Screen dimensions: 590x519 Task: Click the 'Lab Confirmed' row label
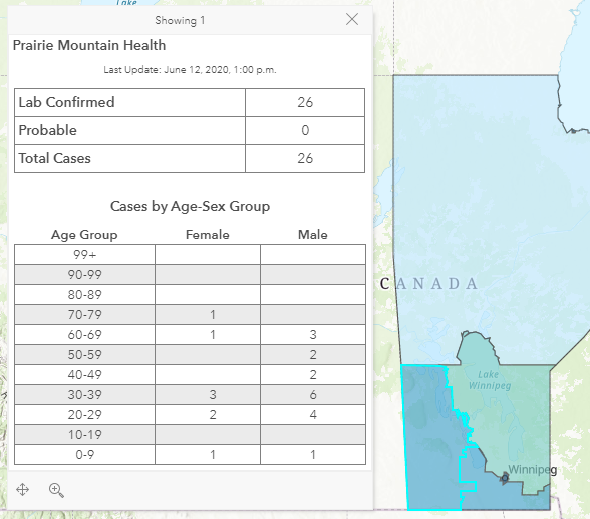click(67, 102)
